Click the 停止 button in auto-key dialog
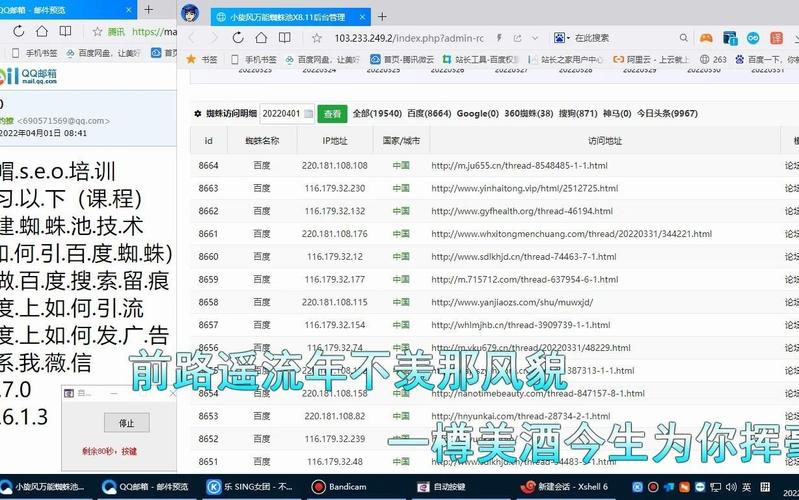Image resolution: width=799 pixels, height=500 pixels. [126, 423]
